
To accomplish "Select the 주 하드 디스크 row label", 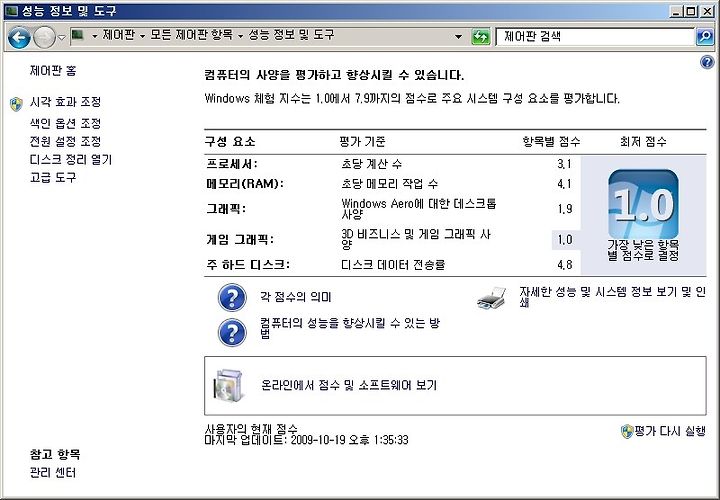I will click(x=248, y=264).
